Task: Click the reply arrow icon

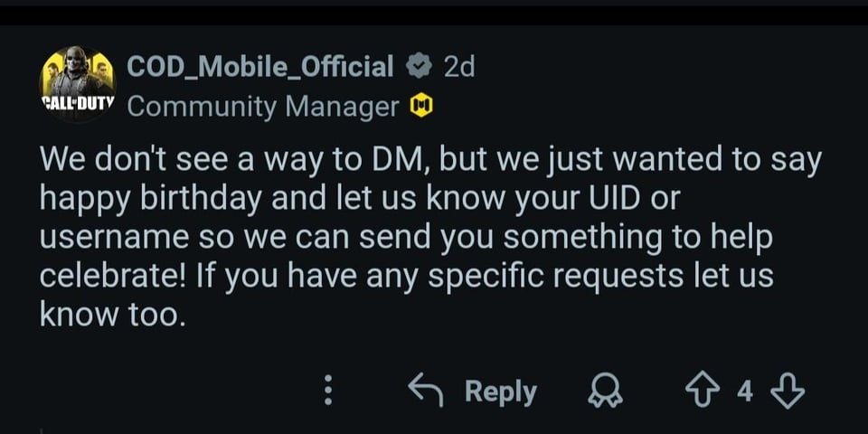Action: [x=424, y=391]
